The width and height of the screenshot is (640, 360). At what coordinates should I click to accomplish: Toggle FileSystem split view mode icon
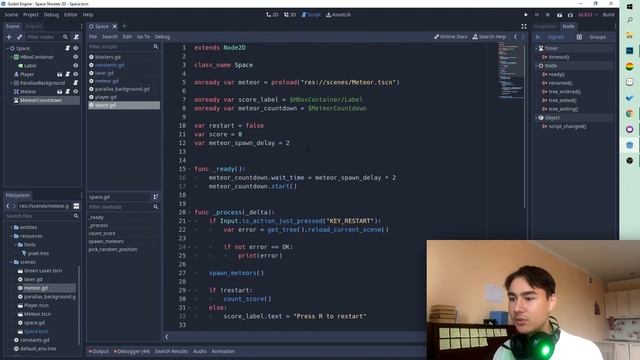(76, 206)
